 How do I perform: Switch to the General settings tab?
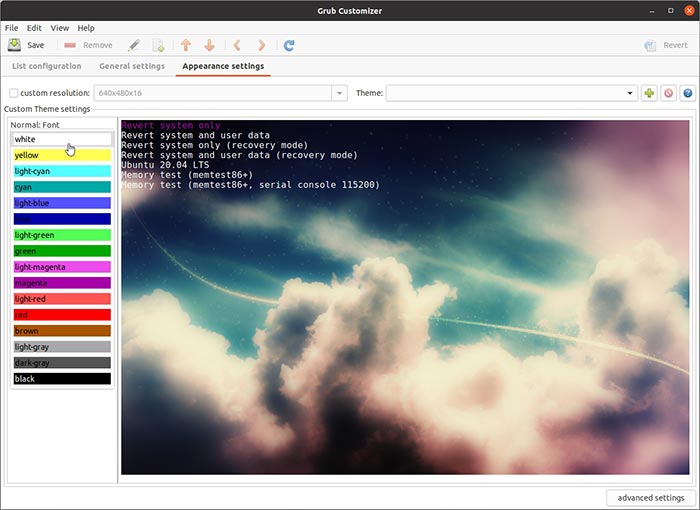tap(132, 66)
